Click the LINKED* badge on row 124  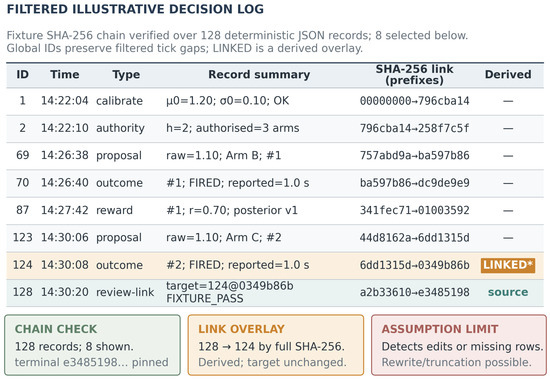tap(508, 265)
